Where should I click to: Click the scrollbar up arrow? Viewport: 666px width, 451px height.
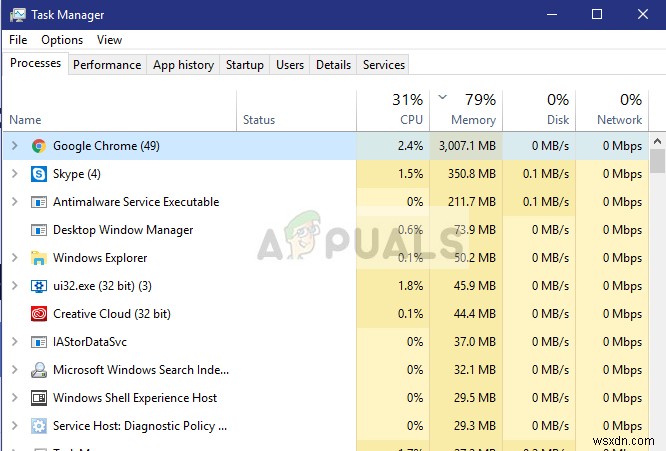pyautogui.click(x=657, y=141)
